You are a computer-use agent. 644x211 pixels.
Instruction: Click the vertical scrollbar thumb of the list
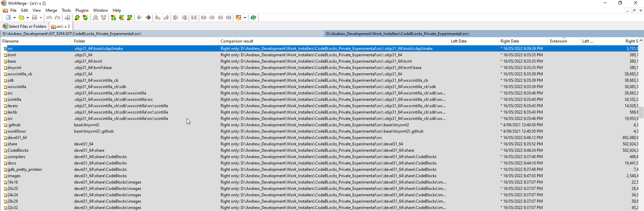(641, 113)
